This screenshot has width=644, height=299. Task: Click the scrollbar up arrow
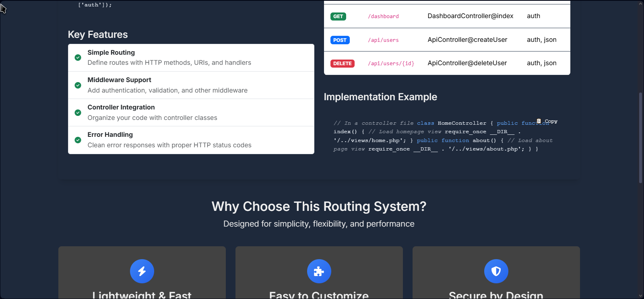[x=641, y=4]
